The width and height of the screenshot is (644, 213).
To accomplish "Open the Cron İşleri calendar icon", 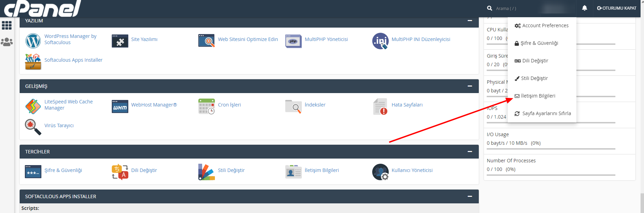I will tap(207, 106).
